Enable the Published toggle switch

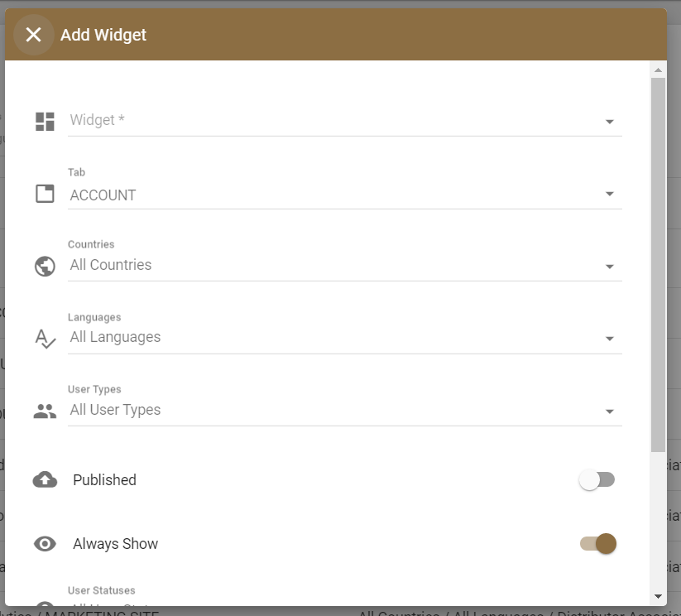click(597, 479)
